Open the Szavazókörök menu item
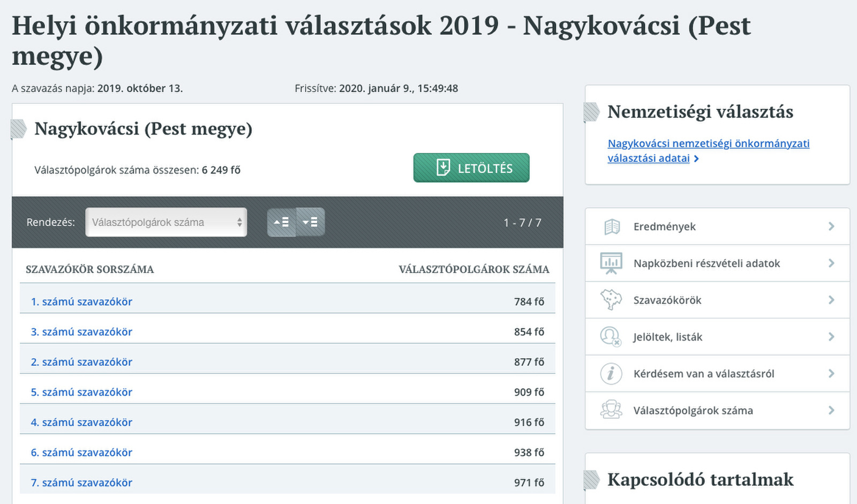Screen dimensions: 857x504 click(717, 300)
